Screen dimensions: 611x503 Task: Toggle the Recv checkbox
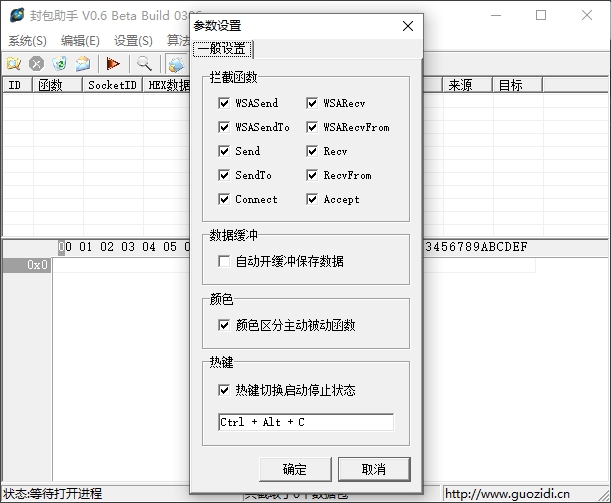point(312,151)
